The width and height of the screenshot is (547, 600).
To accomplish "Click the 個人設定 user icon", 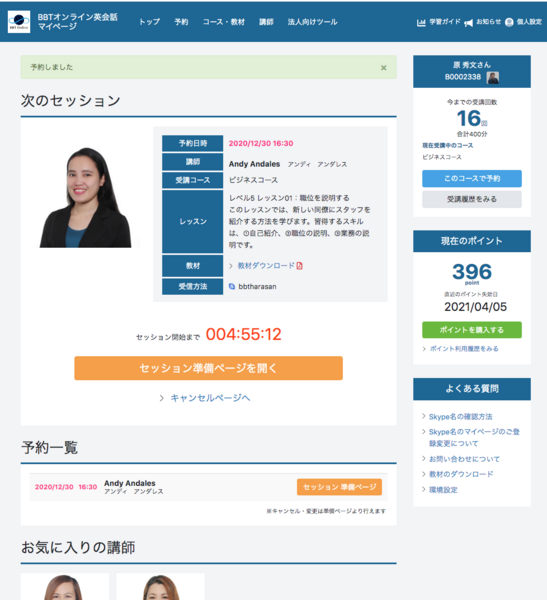I will tap(509, 22).
